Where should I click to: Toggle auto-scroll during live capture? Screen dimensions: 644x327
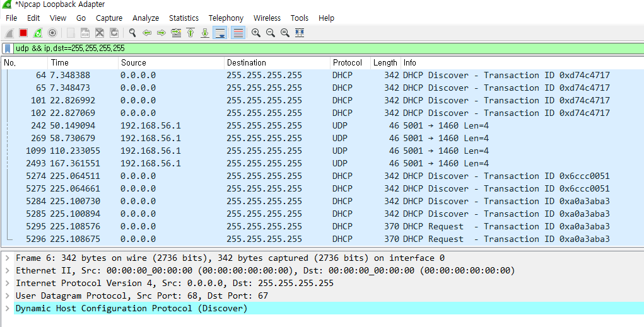(220, 33)
